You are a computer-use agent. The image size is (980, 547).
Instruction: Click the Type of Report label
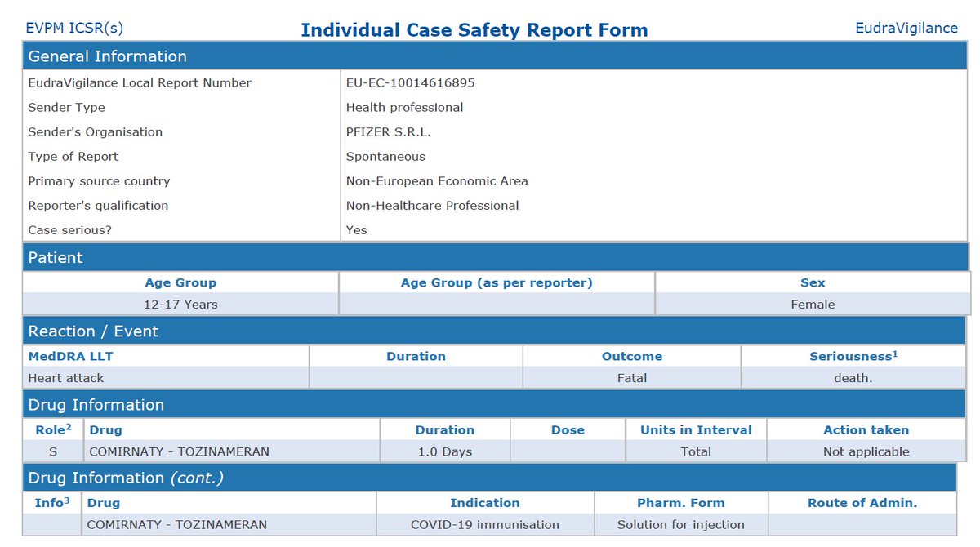tap(73, 156)
